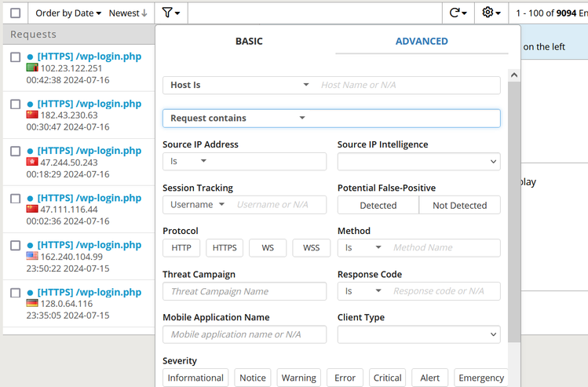Click the refresh requests icon
The height and width of the screenshot is (387, 588).
458,13
